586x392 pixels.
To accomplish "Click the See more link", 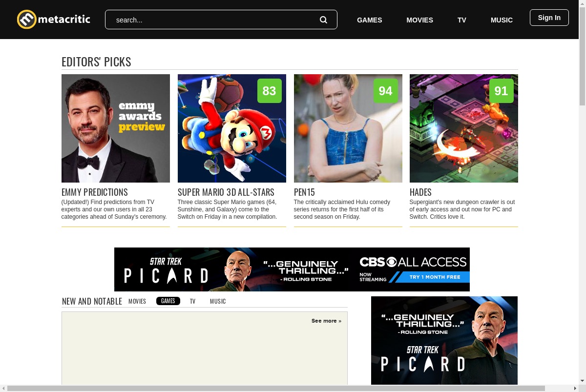I will (326, 321).
